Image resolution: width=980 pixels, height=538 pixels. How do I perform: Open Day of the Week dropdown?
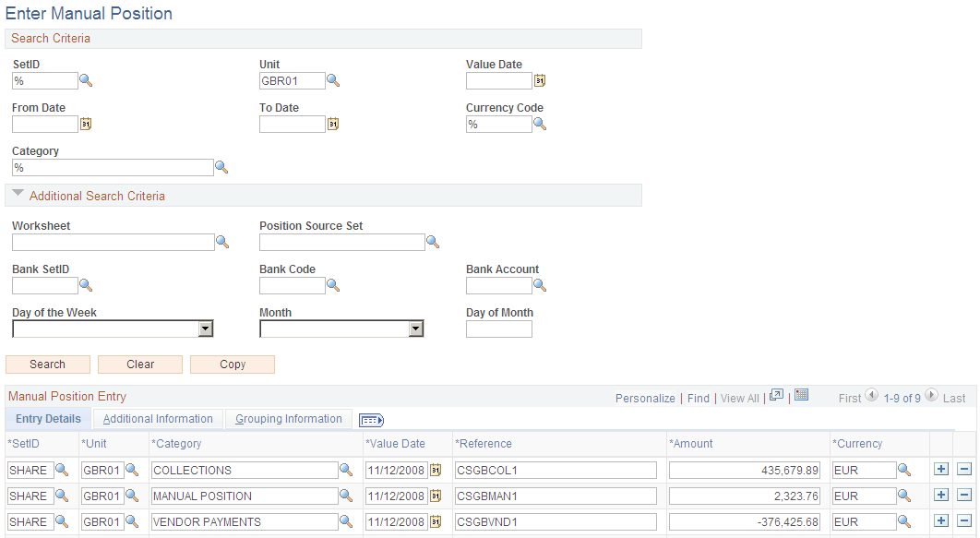114,329
